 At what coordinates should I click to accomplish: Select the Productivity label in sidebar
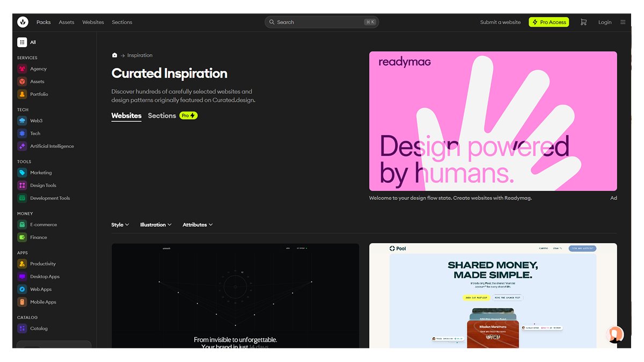click(43, 264)
